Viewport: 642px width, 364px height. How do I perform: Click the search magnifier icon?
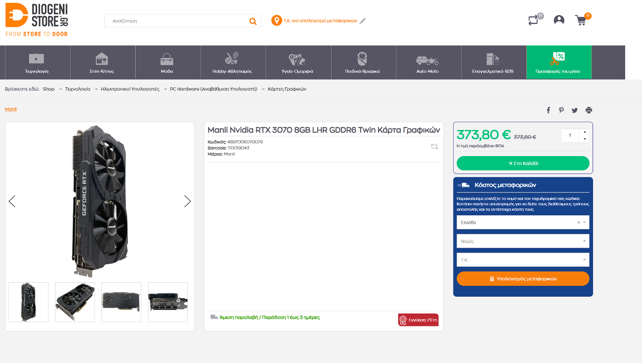coord(253,21)
